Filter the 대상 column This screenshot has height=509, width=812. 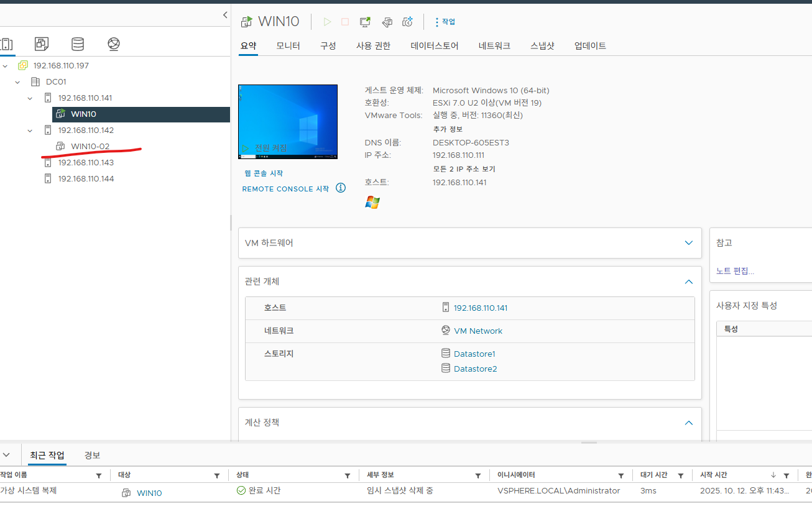pyautogui.click(x=217, y=475)
